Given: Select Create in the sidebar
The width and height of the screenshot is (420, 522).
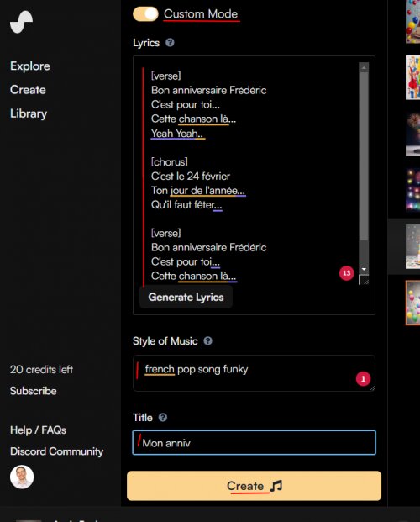Looking at the screenshot, I should [x=28, y=90].
